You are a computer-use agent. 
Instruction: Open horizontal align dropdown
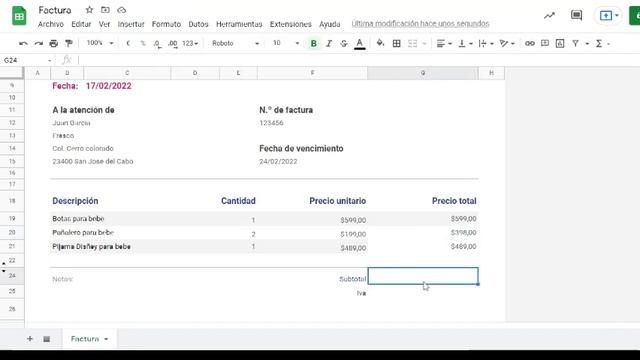444,43
